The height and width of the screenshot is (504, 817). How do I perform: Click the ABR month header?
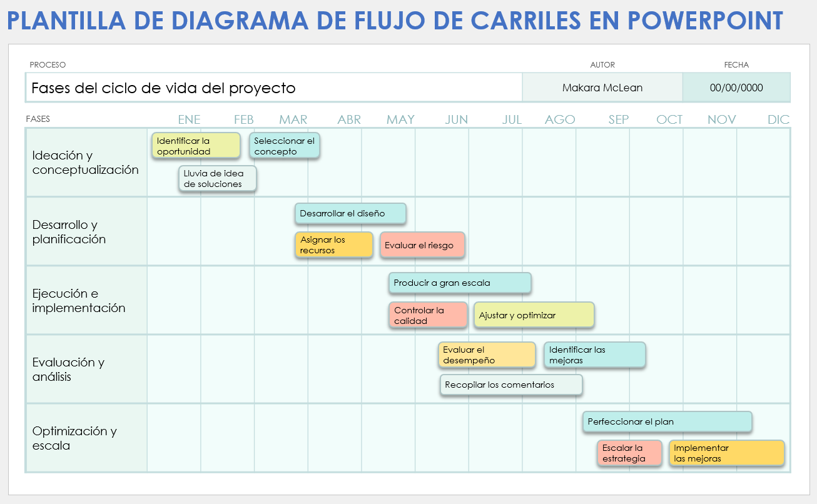pyautogui.click(x=349, y=119)
